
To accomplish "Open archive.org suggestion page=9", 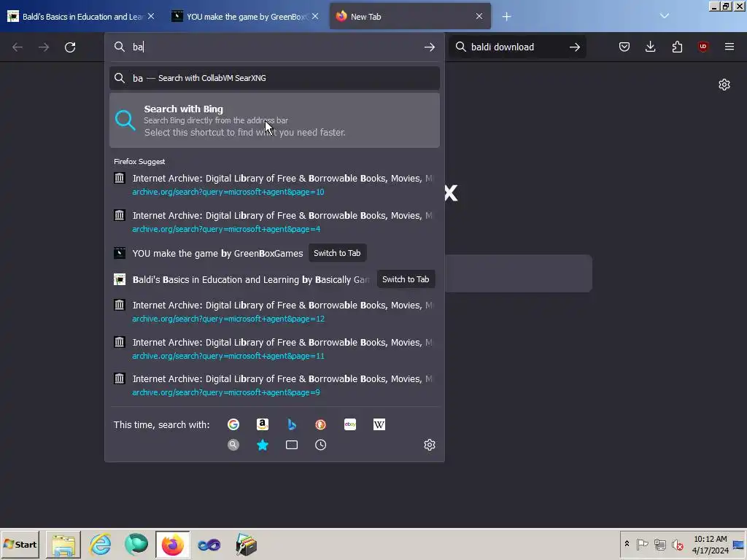I will tap(274, 385).
